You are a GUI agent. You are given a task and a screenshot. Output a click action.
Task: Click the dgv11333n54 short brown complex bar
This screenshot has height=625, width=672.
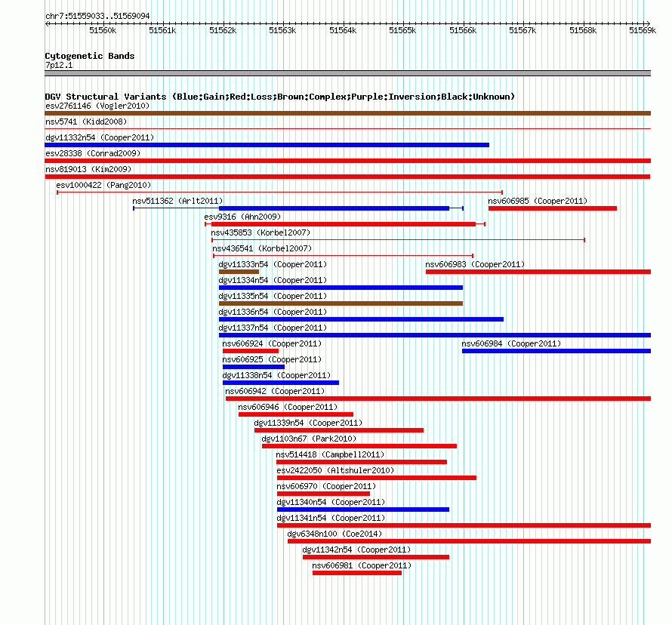[239, 272]
